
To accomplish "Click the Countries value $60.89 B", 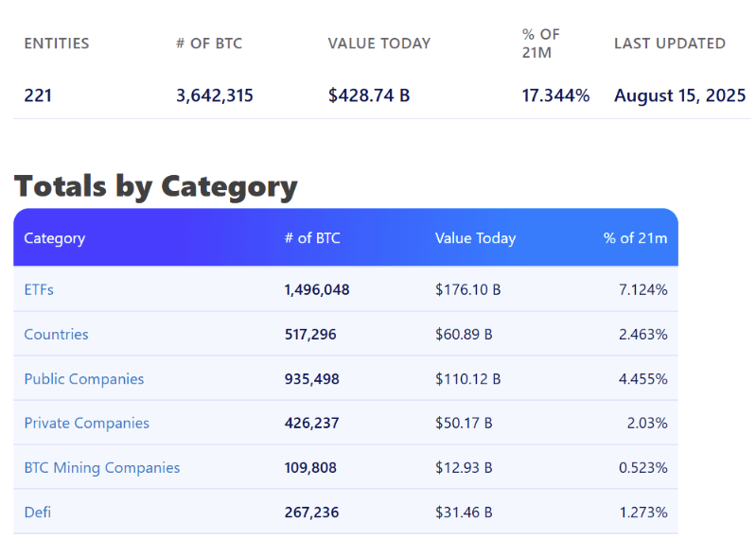I will (x=464, y=334).
